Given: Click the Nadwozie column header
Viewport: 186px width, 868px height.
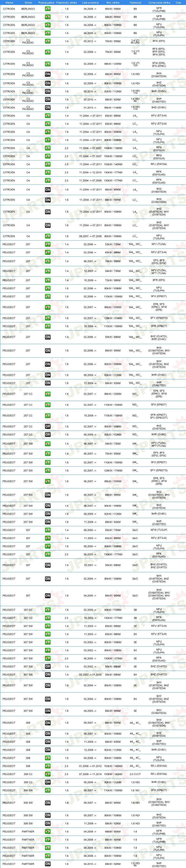Looking at the screenshot, I should tap(136, 2).
